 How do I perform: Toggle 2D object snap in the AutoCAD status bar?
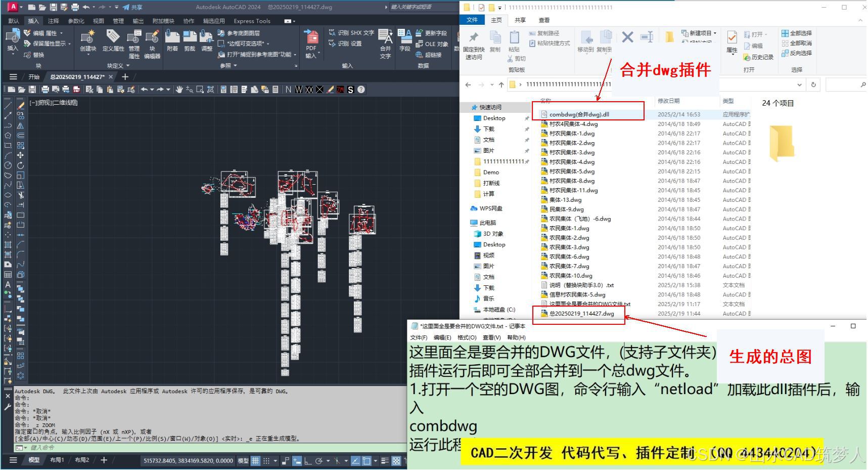point(367,460)
